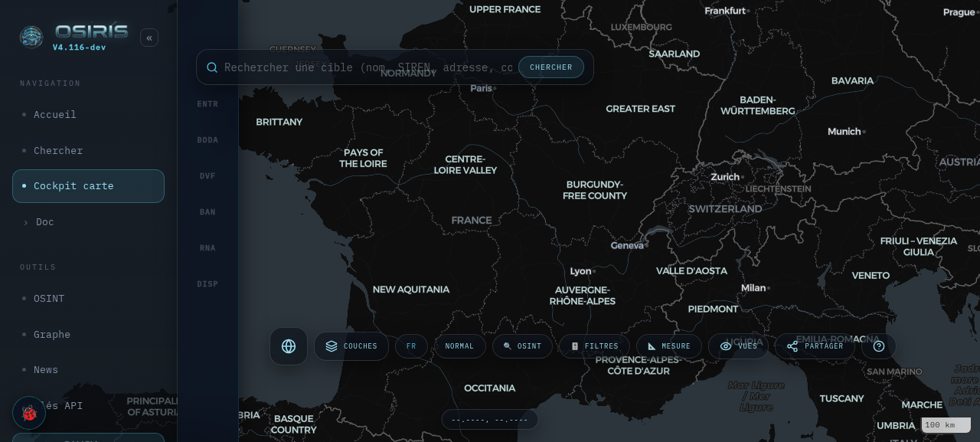Toggle the Vues eye button
Image resolution: width=980 pixels, height=442 pixels.
(738, 346)
